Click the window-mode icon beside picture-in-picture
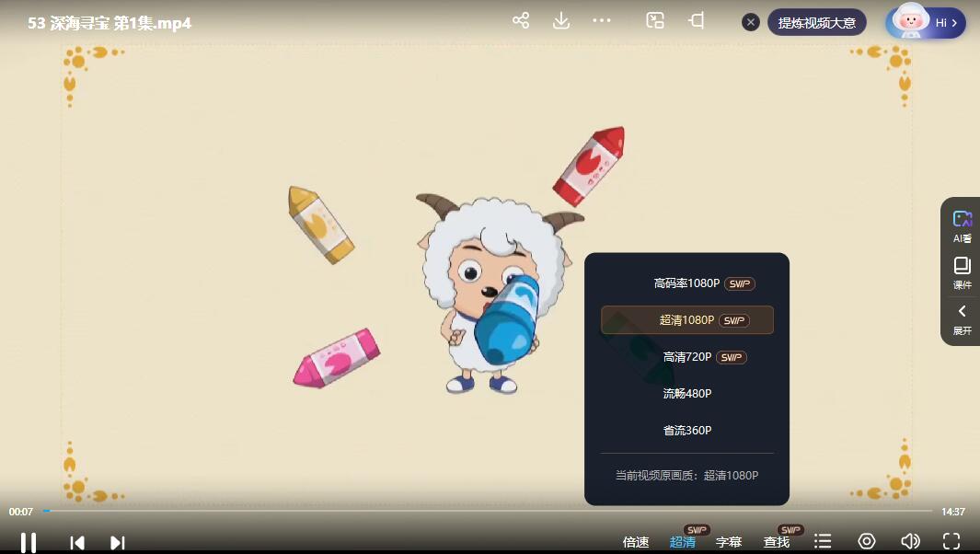 click(x=697, y=20)
